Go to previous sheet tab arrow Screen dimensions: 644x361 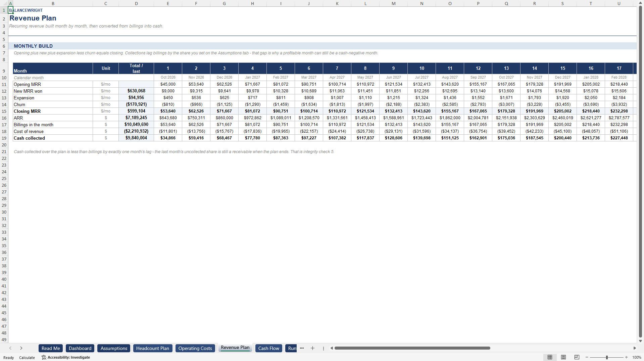point(10,348)
